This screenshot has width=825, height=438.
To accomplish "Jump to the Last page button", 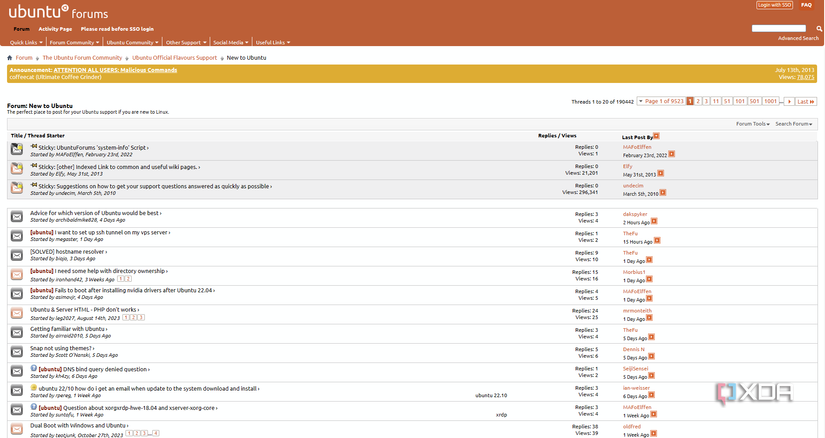I will (806, 102).
